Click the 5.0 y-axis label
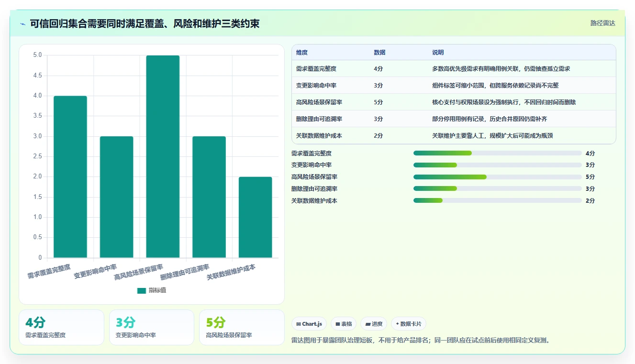This screenshot has height=364, width=635. tap(38, 55)
